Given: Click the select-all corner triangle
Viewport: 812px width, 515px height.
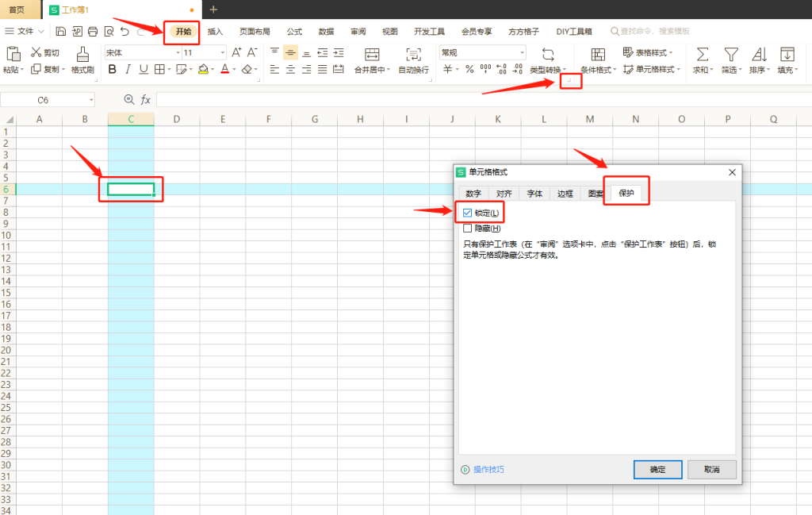Looking at the screenshot, I should tap(9, 120).
